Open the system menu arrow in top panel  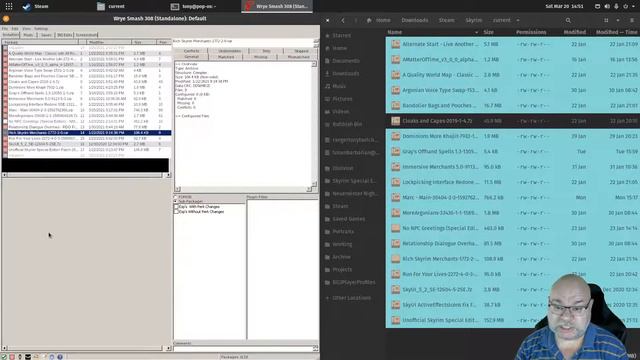click(x=633, y=6)
